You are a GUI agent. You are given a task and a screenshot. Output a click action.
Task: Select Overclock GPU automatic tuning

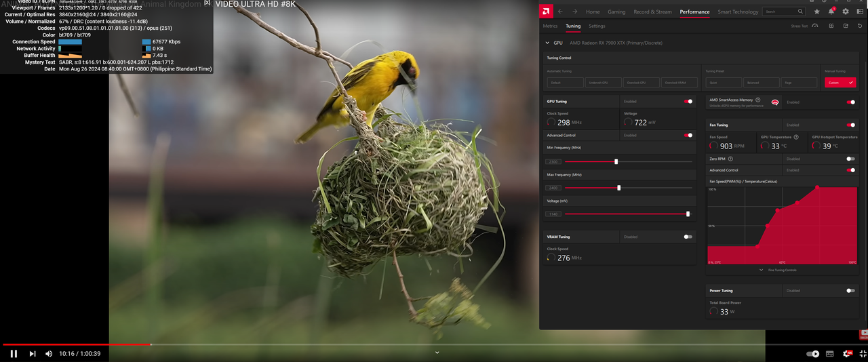click(641, 82)
